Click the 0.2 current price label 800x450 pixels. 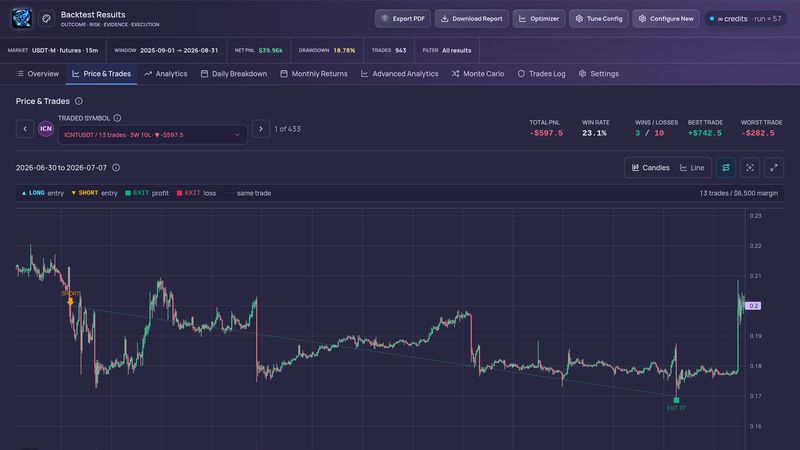click(x=754, y=306)
